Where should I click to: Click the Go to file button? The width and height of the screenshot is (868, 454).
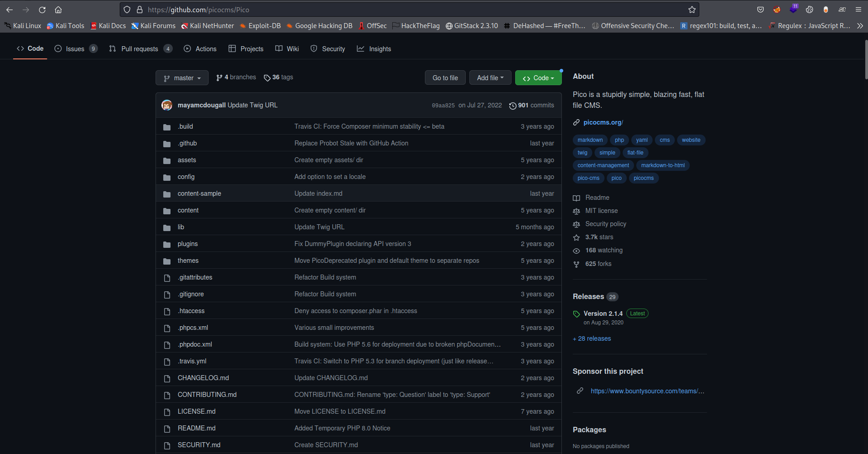coord(445,78)
